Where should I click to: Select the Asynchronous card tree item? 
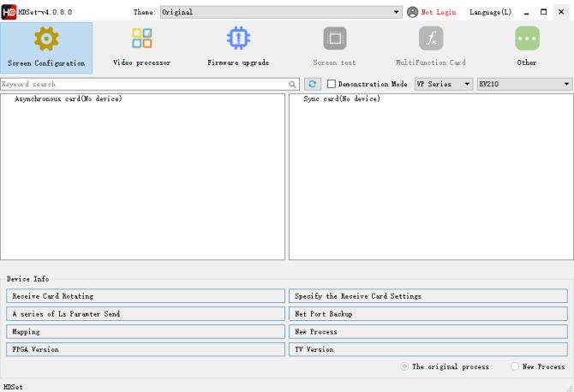pyautogui.click(x=69, y=99)
